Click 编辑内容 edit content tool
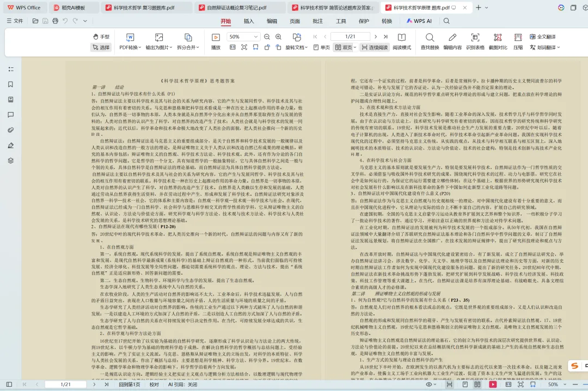This screenshot has width=588, height=391. (x=452, y=41)
